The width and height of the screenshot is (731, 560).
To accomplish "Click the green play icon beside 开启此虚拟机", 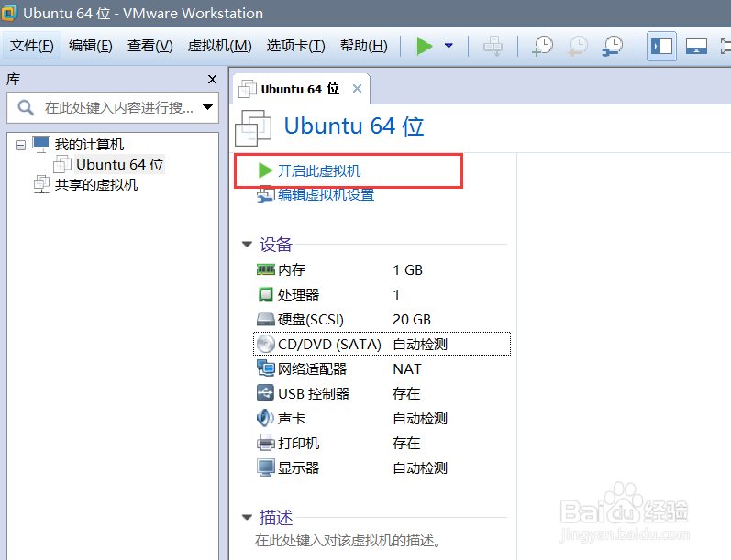I will point(265,170).
